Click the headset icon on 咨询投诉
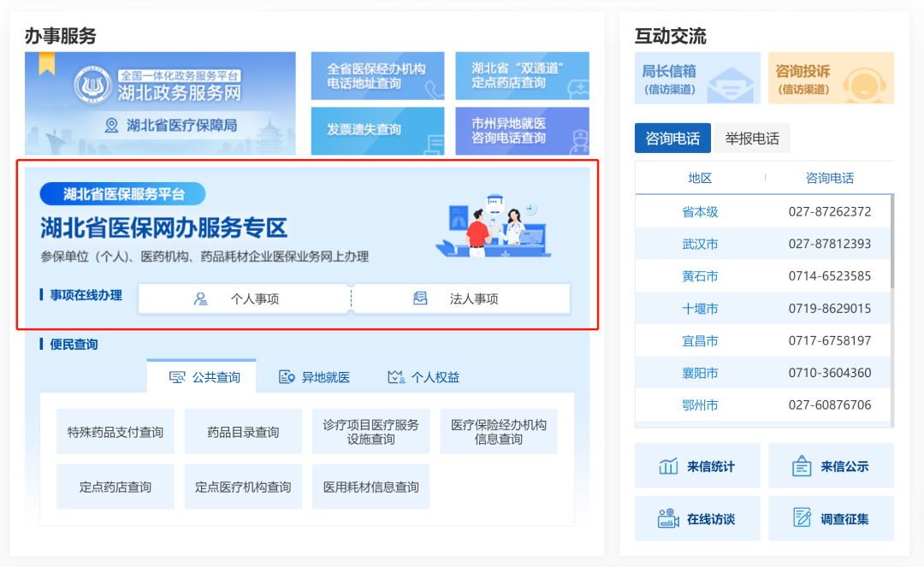The width and height of the screenshot is (924, 567). [x=864, y=86]
